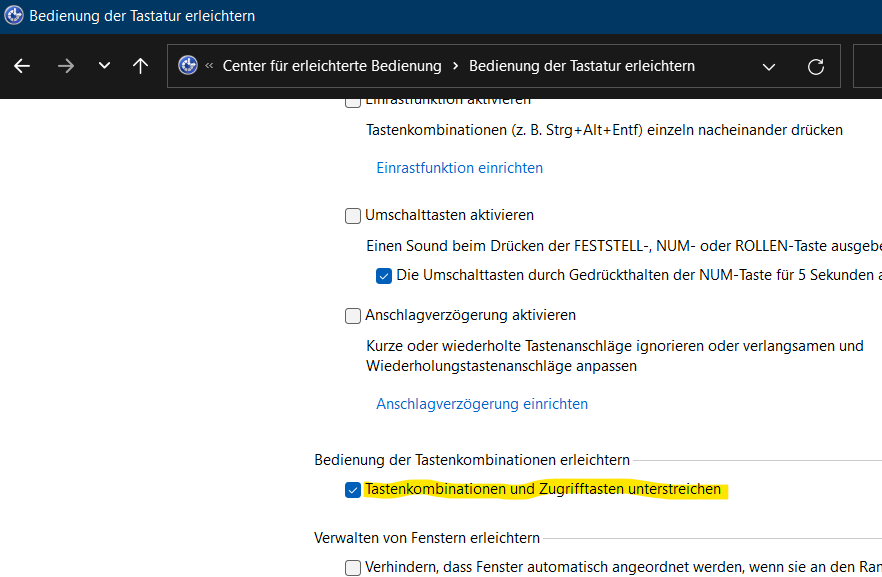Image resolution: width=882 pixels, height=577 pixels.
Task: Select Bedienung der Tastatur erleichtern breadcrumb
Action: [x=581, y=66]
